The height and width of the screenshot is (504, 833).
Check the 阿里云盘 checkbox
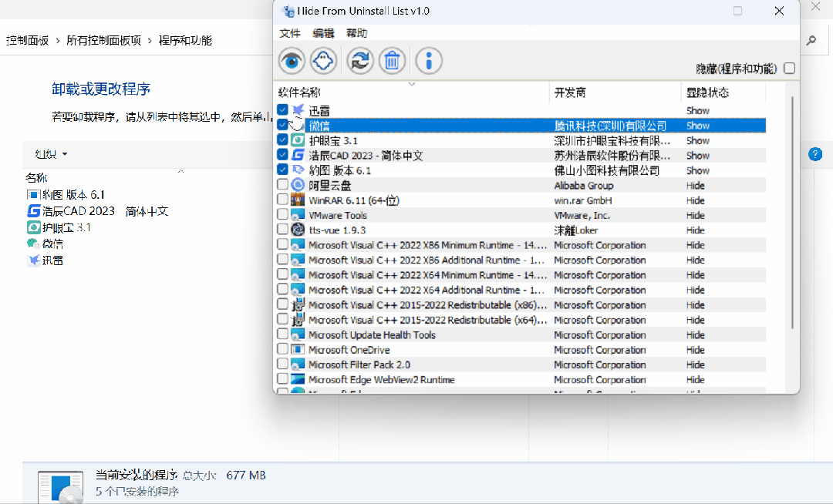point(282,185)
